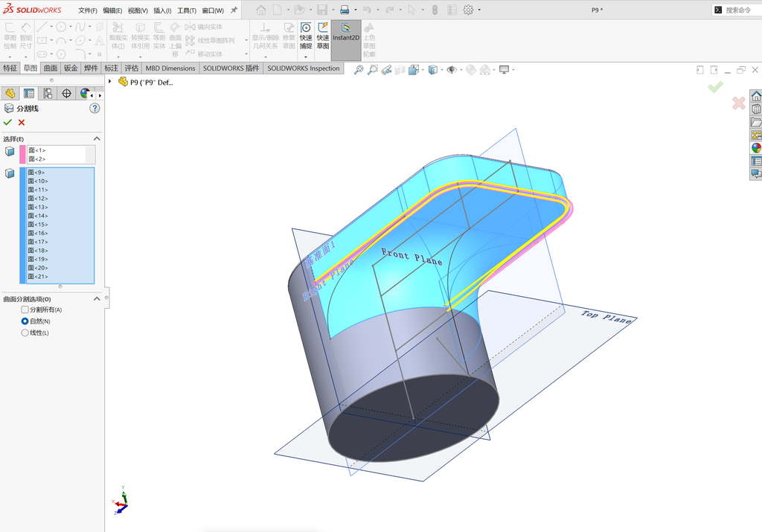
Task: Open the DimXpertManager crosshair tab
Action: coord(66,93)
